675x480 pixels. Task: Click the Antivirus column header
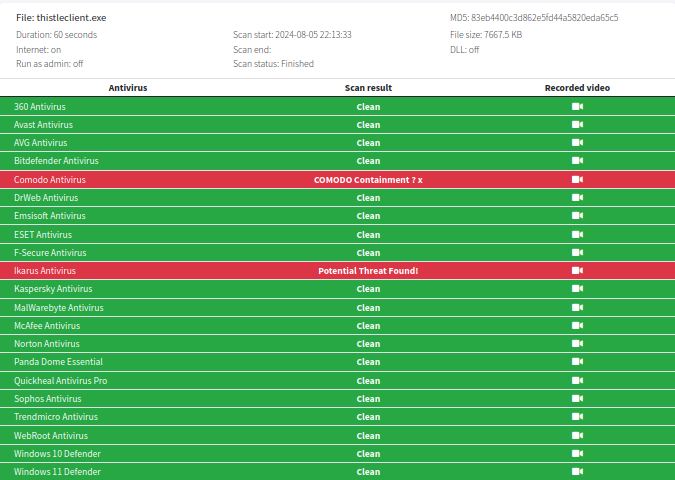coord(128,88)
